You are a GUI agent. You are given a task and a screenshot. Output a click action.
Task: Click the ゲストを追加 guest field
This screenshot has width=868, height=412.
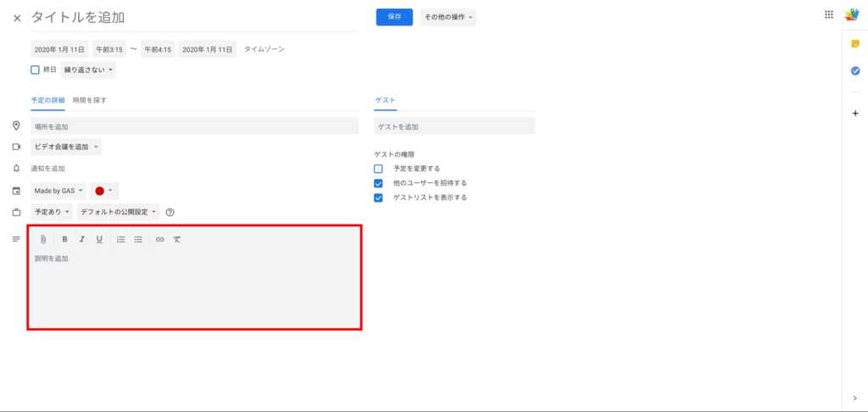coord(454,126)
